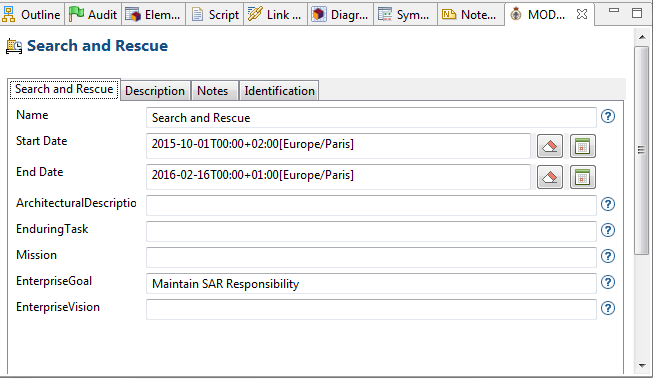Click the Name input field

tap(371, 118)
